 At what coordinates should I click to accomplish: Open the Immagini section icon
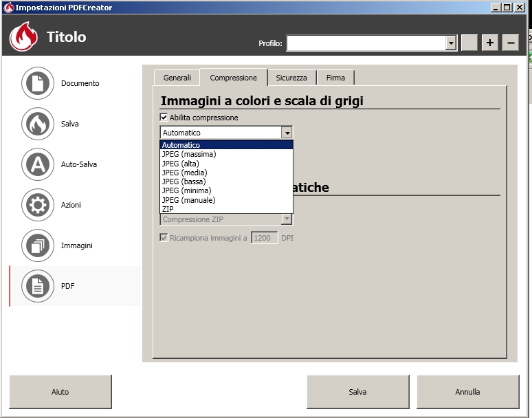(x=38, y=245)
